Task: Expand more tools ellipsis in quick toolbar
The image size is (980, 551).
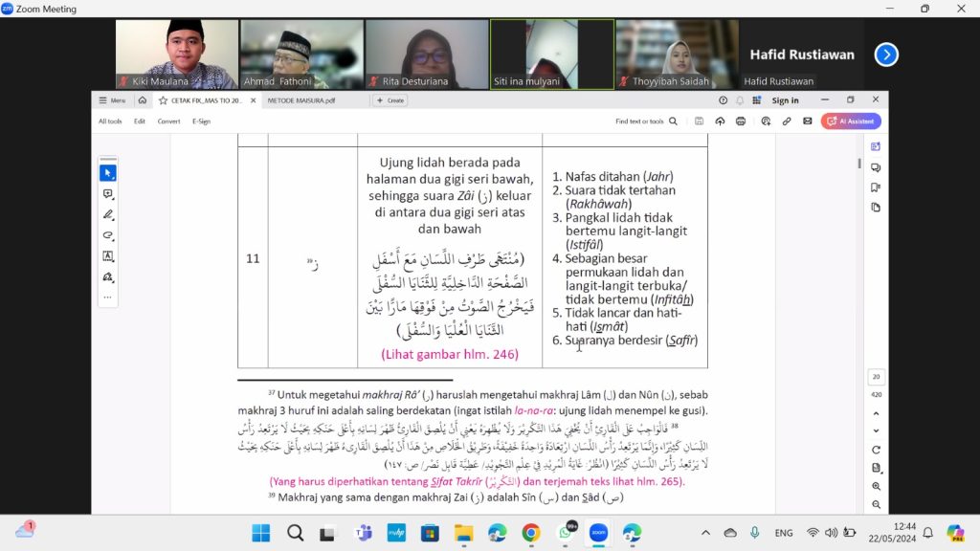Action: click(108, 298)
